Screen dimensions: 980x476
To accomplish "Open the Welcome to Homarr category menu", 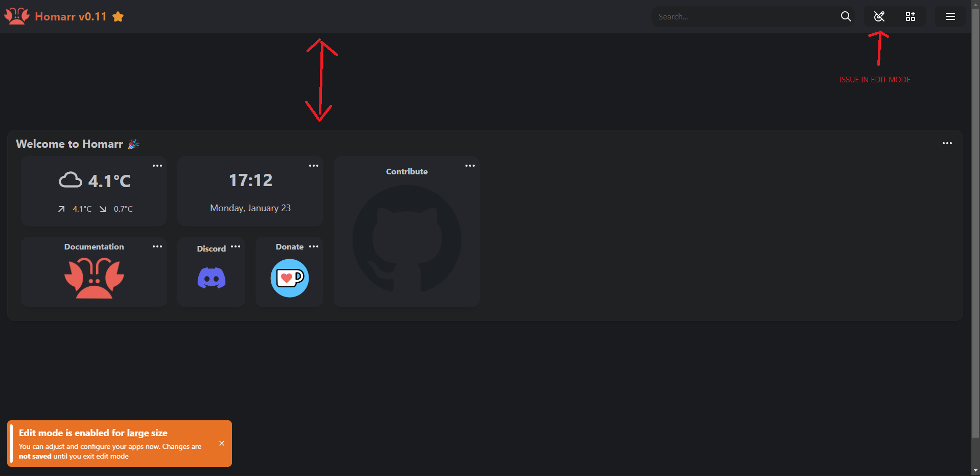I will pos(947,143).
